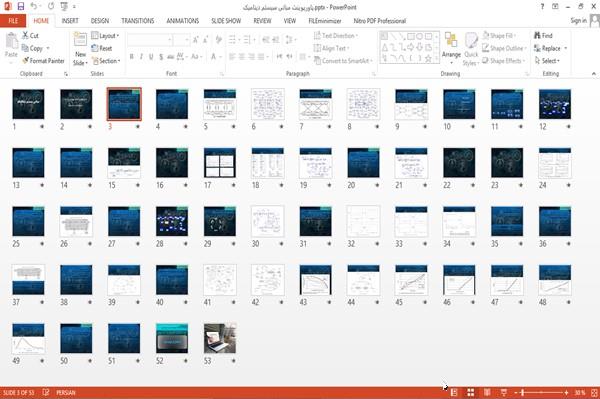Expand the Layout dropdown
Viewport: 600px width, 399px height.
106,36
